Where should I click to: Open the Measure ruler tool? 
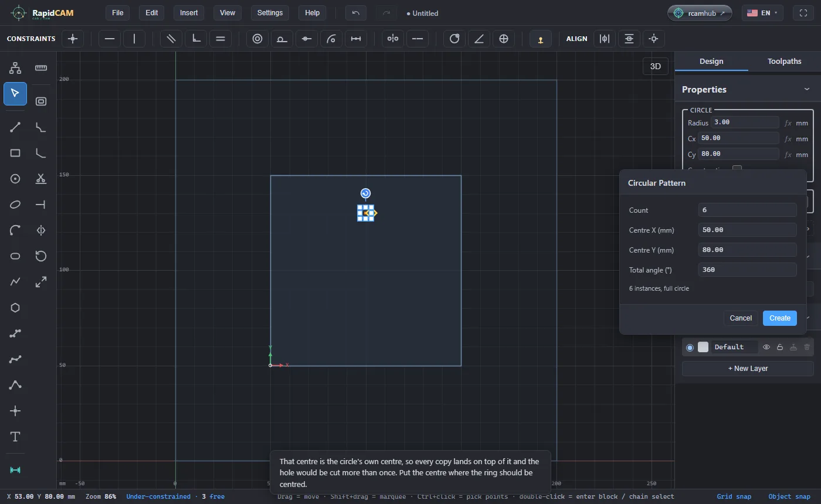(41, 68)
